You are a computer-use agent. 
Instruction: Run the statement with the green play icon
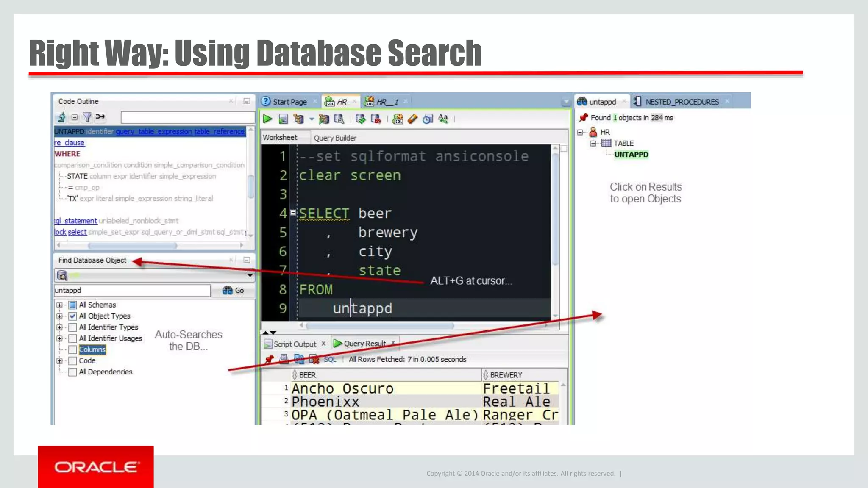(267, 119)
